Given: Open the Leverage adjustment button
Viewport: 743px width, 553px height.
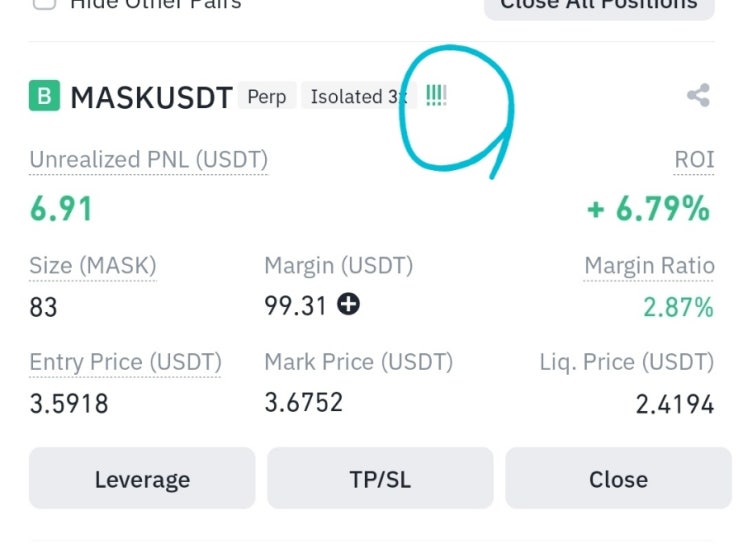Looking at the screenshot, I should click(x=142, y=479).
